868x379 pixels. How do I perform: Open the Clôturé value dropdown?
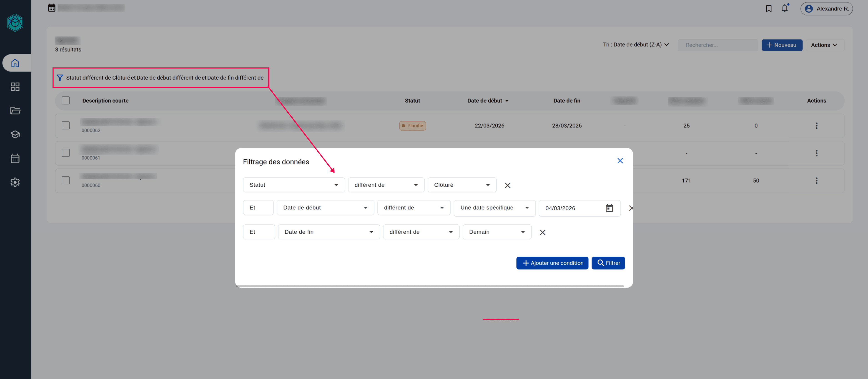tap(462, 185)
